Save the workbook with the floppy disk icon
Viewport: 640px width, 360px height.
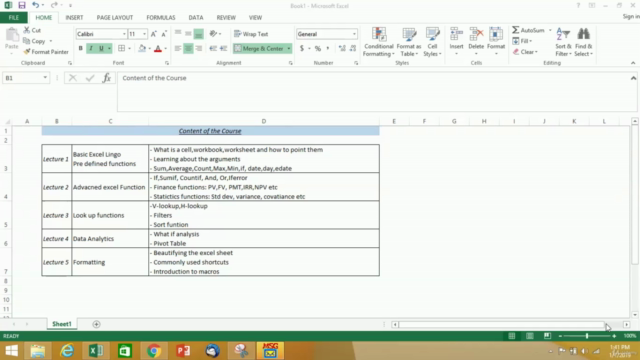point(22,5)
